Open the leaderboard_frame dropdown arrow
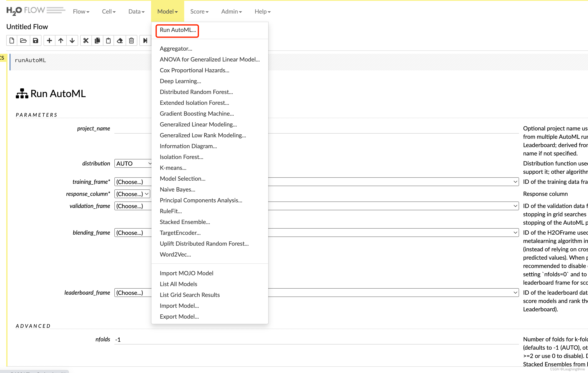The width and height of the screenshot is (588, 373). 515,293
